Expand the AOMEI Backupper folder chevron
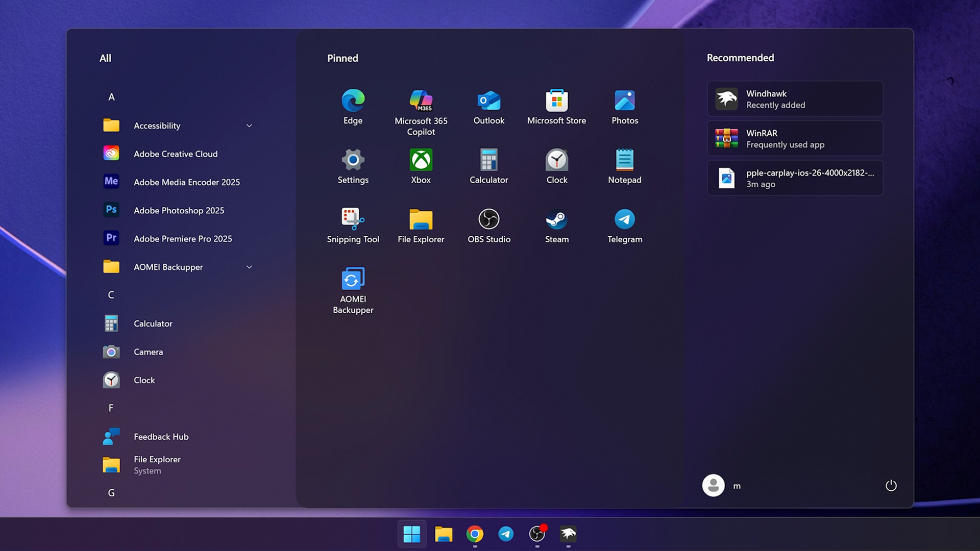This screenshot has height=551, width=980. 249,267
